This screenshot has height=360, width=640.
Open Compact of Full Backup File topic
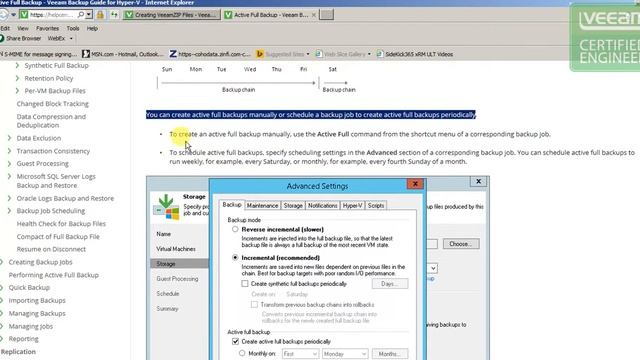pos(58,237)
